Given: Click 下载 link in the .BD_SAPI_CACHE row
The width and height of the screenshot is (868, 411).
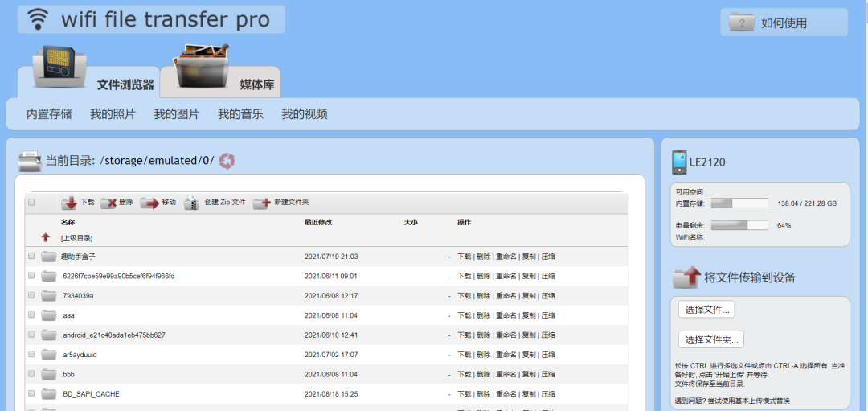Looking at the screenshot, I should click(x=464, y=394).
